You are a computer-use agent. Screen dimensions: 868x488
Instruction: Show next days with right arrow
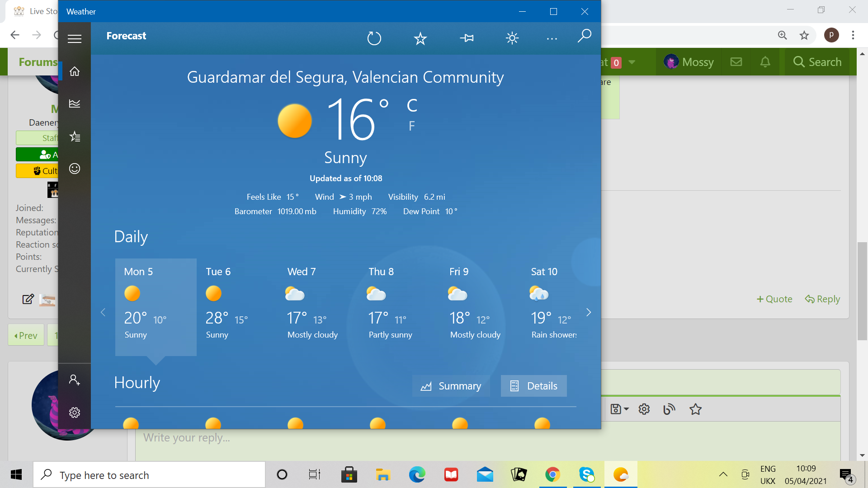[589, 312]
